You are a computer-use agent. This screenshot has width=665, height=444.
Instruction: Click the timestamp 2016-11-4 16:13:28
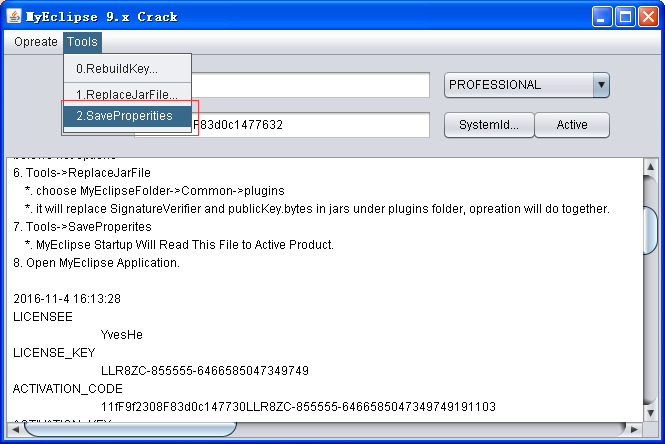[x=67, y=299]
